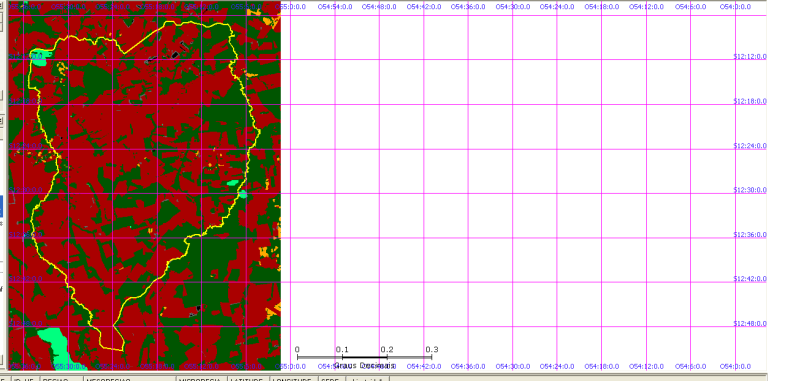Click the small cyan polygon inside the yellow boundary

233,183
